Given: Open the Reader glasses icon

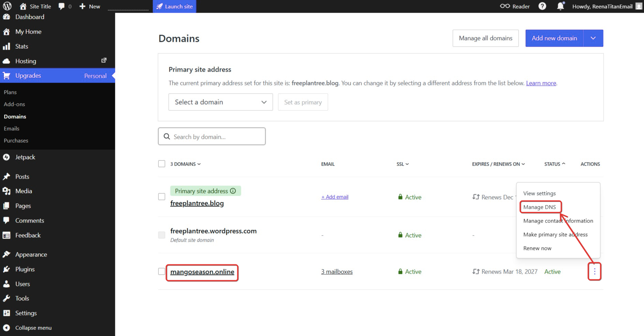Looking at the screenshot, I should tap(505, 6).
